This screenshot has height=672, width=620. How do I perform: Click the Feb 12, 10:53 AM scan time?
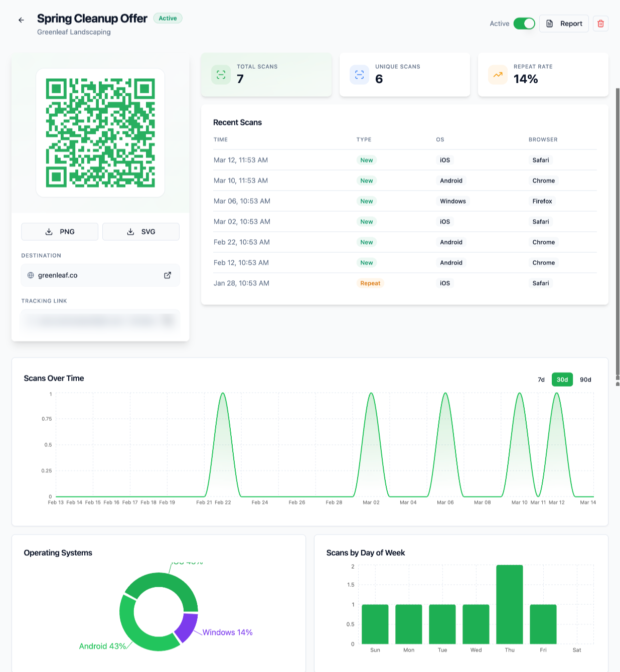(x=241, y=263)
